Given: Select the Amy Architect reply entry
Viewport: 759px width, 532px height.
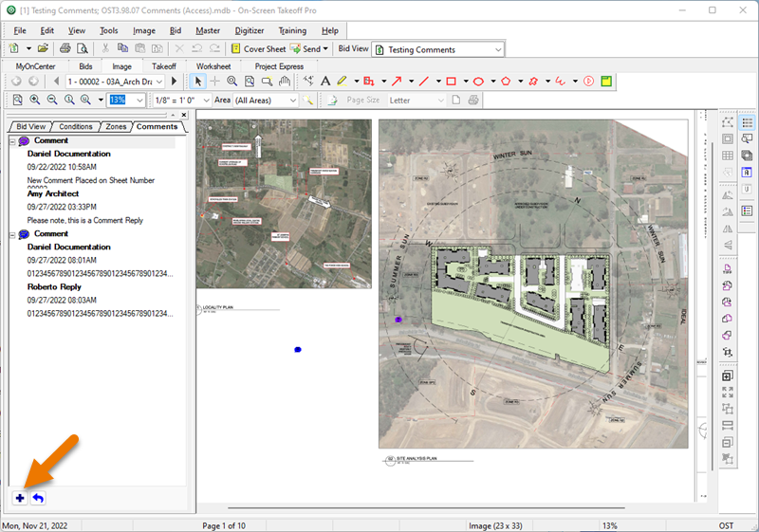Looking at the screenshot, I should coord(53,193).
